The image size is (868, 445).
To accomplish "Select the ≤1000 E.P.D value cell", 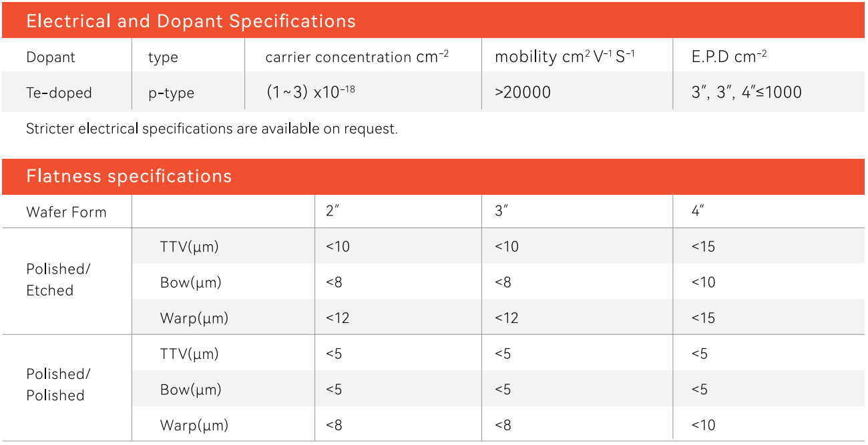I will (746, 93).
